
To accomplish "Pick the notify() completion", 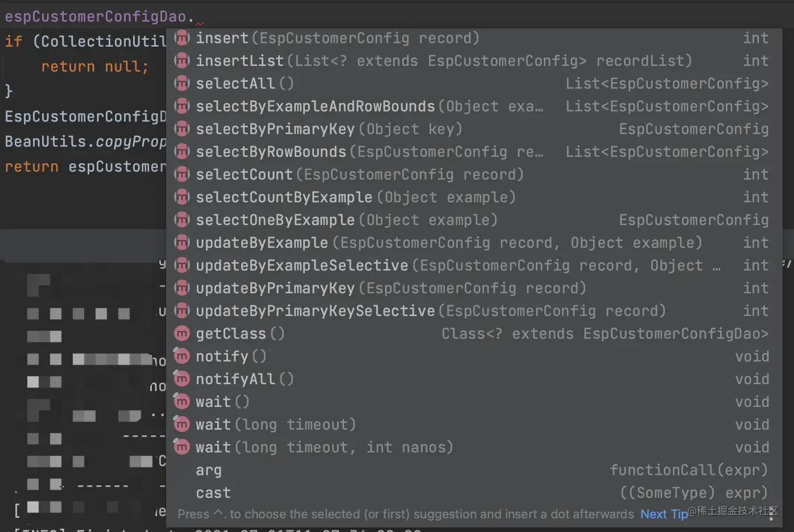I will [x=474, y=356].
